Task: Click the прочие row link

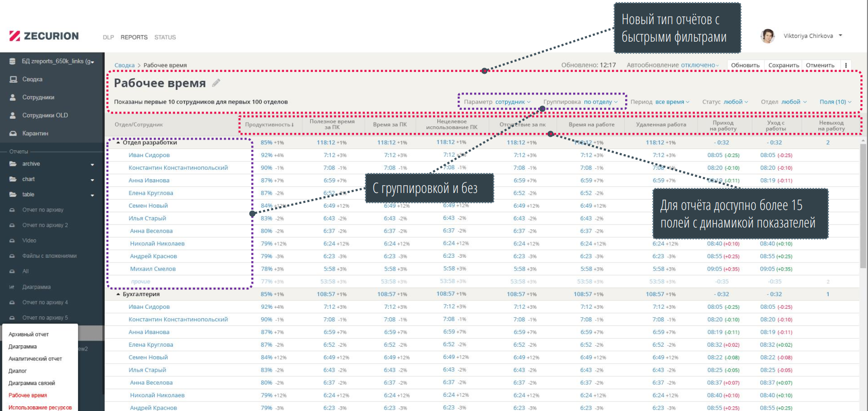Action: tap(141, 281)
